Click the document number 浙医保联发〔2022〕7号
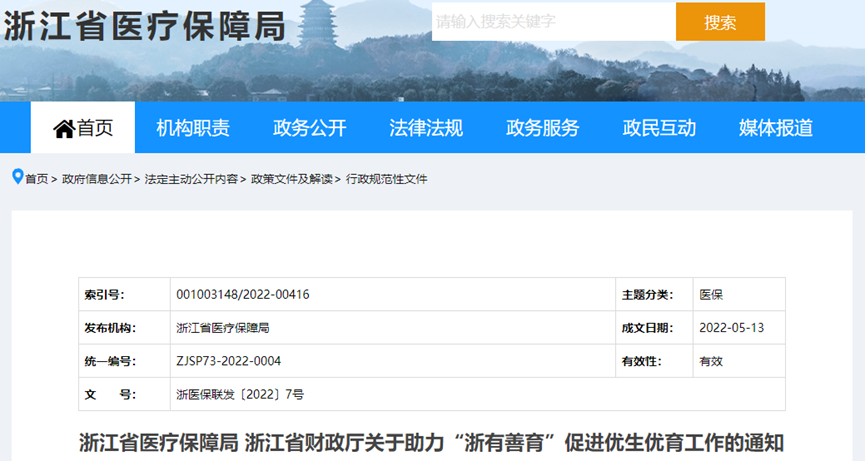The image size is (865, 461). [x=240, y=394]
